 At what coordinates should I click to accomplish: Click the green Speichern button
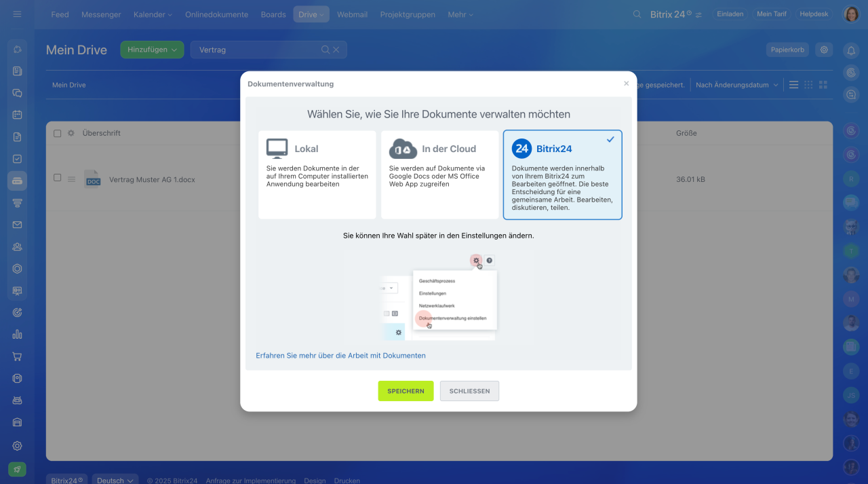click(x=406, y=391)
